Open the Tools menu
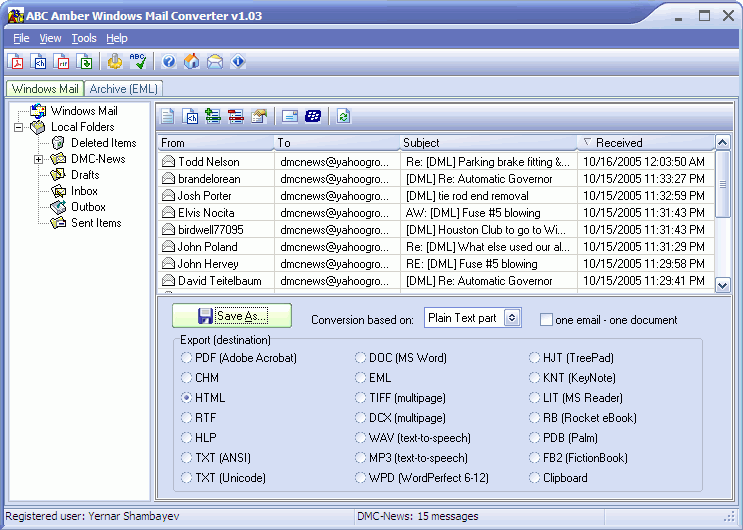The width and height of the screenshot is (743, 530). point(84,38)
